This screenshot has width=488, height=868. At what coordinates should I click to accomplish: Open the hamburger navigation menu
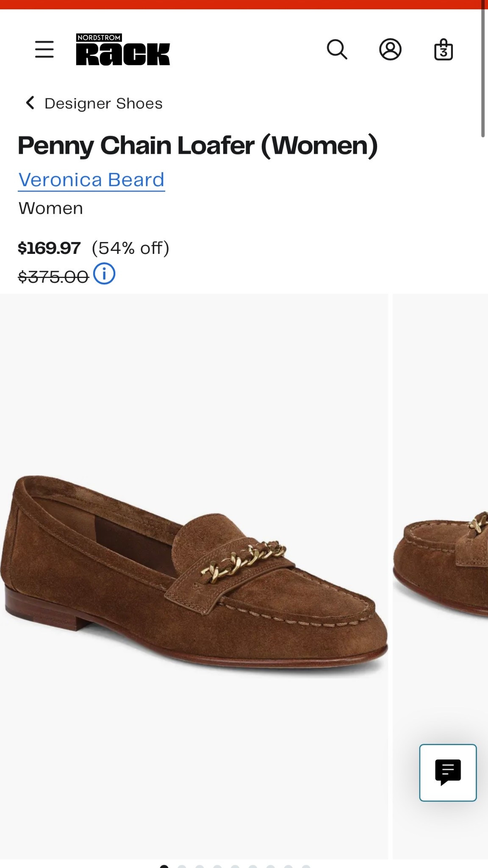click(x=44, y=50)
